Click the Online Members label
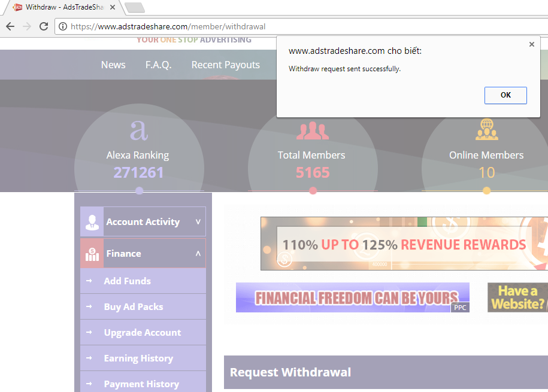This screenshot has width=548, height=392. [x=486, y=155]
